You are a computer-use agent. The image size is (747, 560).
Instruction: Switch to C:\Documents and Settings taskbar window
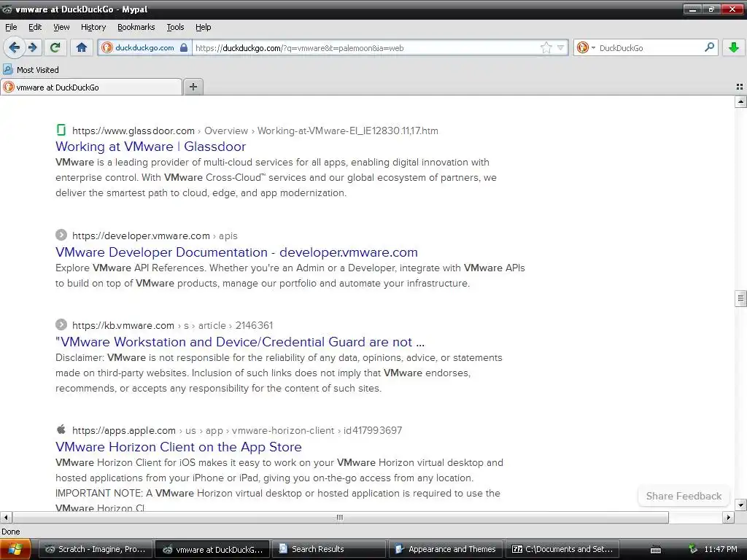(x=562, y=549)
